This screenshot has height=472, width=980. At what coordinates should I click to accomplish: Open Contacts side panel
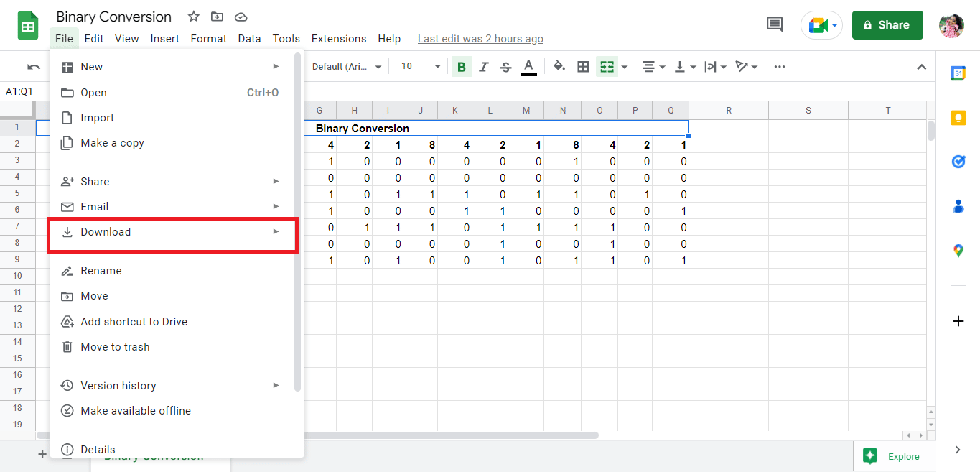pyautogui.click(x=958, y=206)
